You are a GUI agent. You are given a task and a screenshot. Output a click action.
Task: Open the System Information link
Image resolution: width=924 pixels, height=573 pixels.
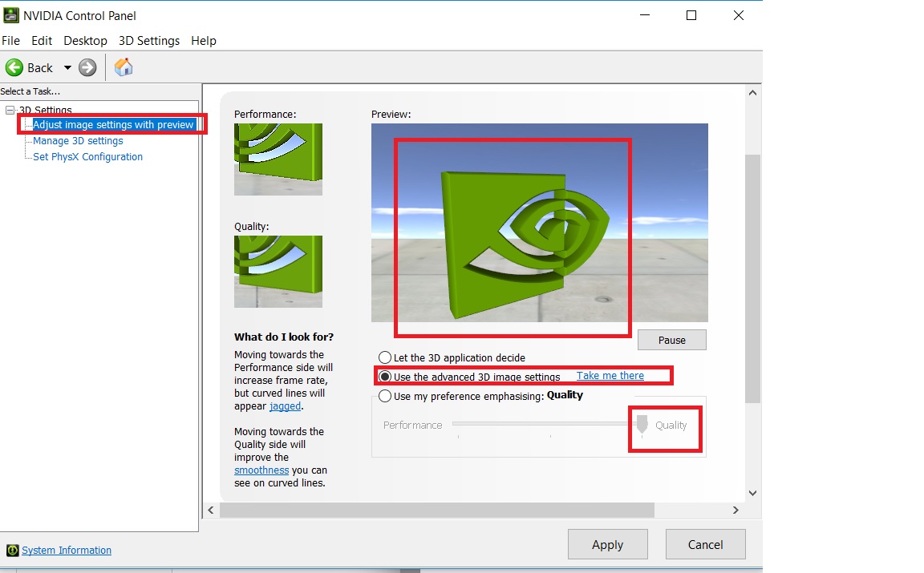pos(67,550)
